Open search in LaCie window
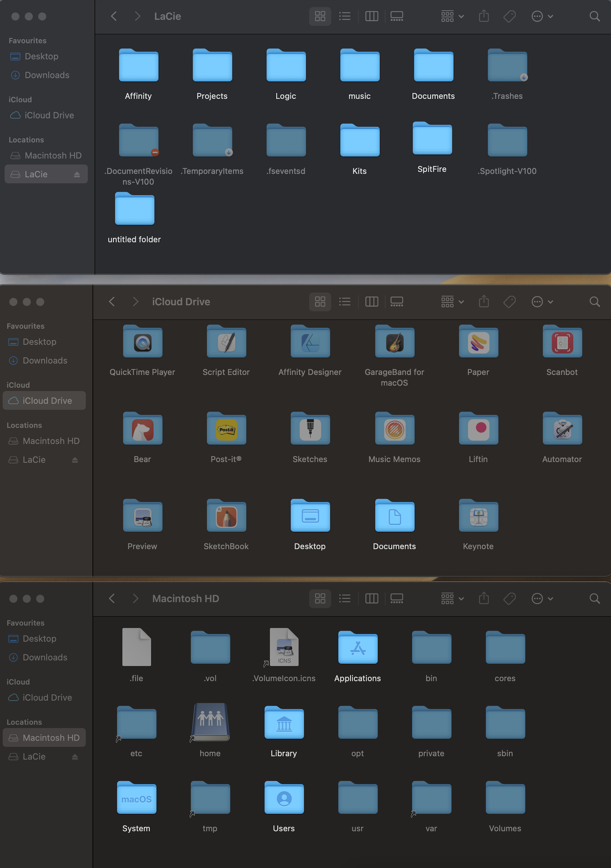The width and height of the screenshot is (611, 868). (595, 16)
